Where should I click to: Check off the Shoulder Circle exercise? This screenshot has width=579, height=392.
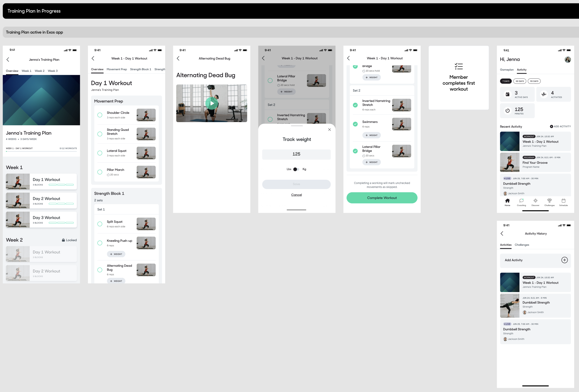[100, 115]
